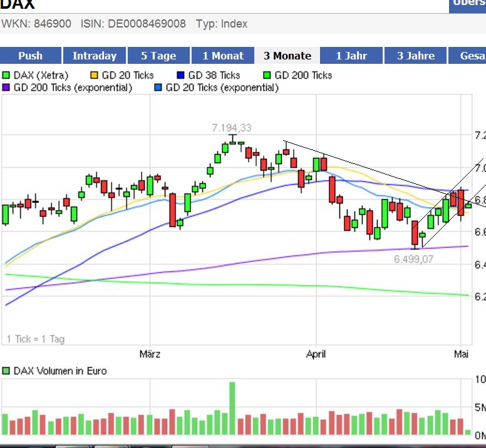Viewport: 486px width, 448px height.
Task: Click the GD 200 Ticks green legend swatch
Action: pyautogui.click(x=267, y=75)
